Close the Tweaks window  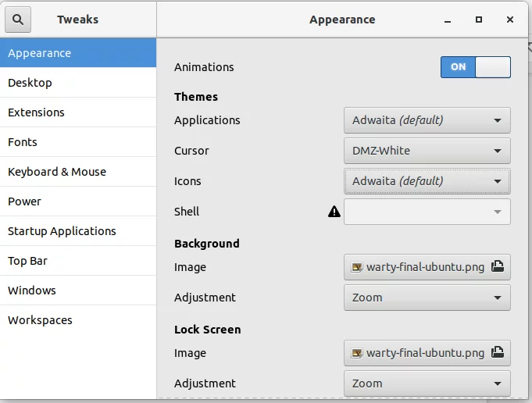510,20
